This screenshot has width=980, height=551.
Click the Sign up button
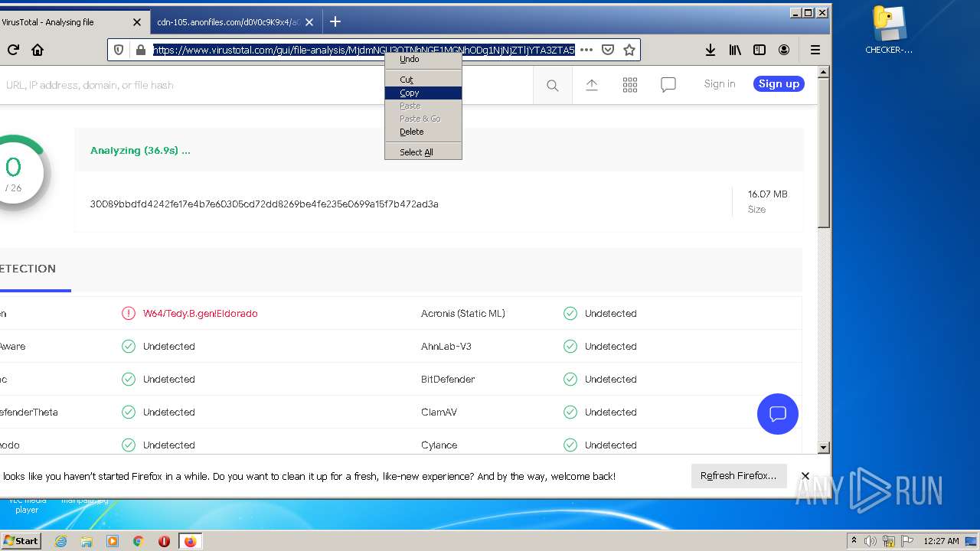coord(779,84)
